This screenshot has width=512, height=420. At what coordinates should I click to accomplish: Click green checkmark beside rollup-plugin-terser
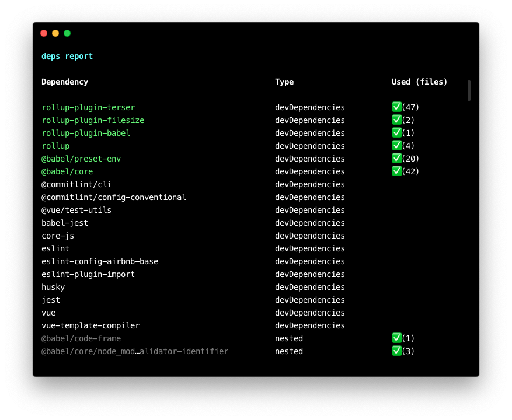click(397, 107)
